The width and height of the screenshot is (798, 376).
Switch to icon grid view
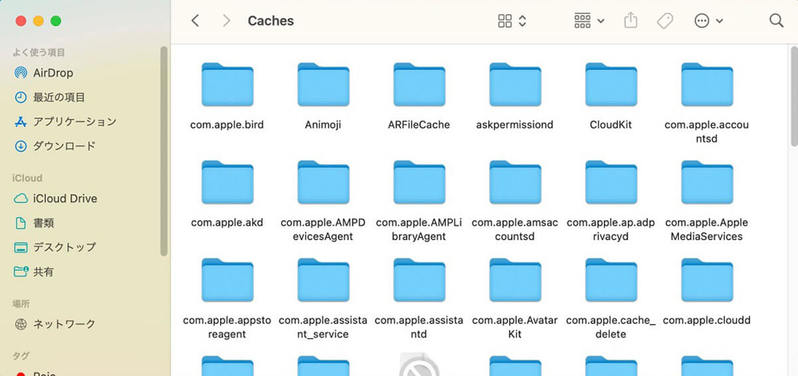[504, 21]
